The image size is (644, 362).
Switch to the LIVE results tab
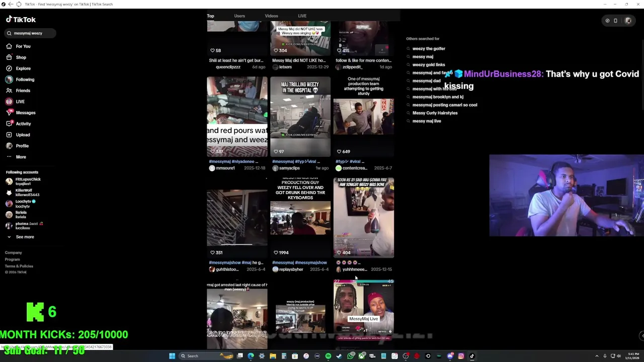tap(302, 16)
